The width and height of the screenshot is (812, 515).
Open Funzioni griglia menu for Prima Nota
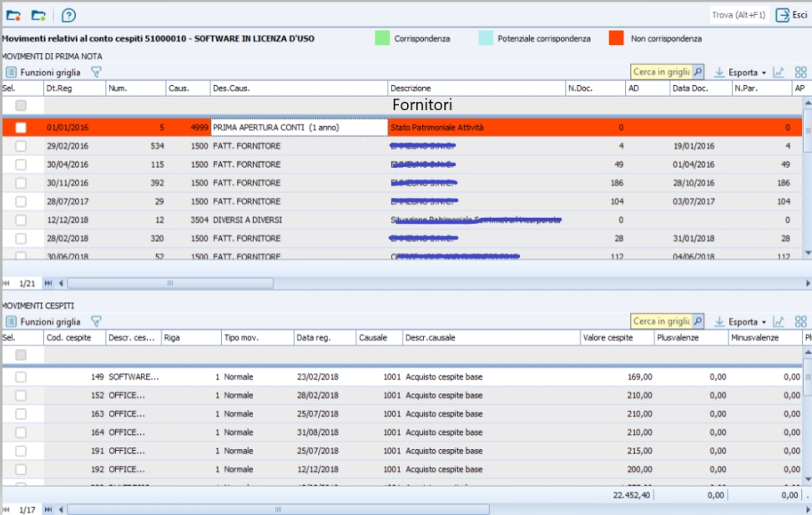click(43, 73)
